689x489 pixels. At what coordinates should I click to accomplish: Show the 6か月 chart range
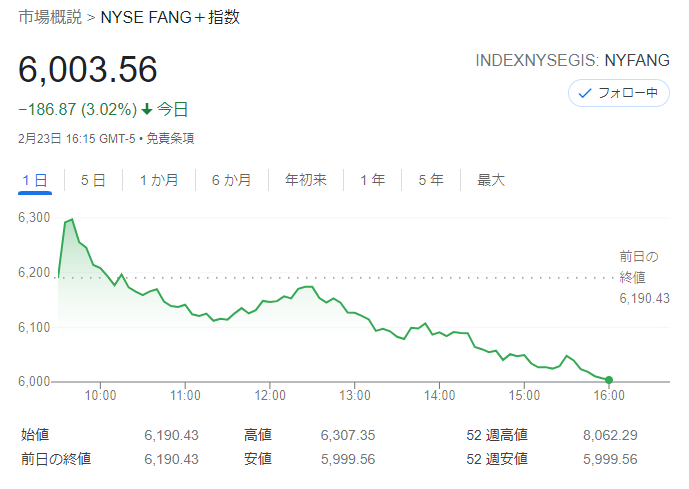232,180
